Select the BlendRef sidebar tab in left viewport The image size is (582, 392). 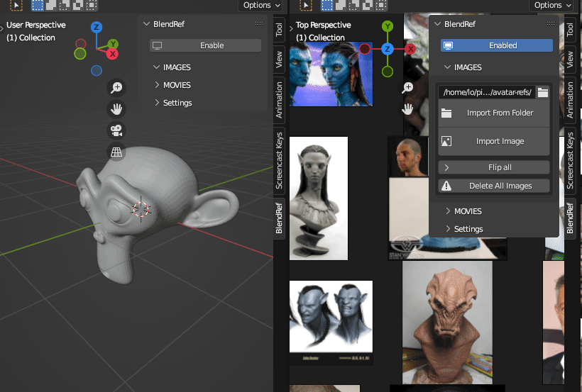(279, 218)
